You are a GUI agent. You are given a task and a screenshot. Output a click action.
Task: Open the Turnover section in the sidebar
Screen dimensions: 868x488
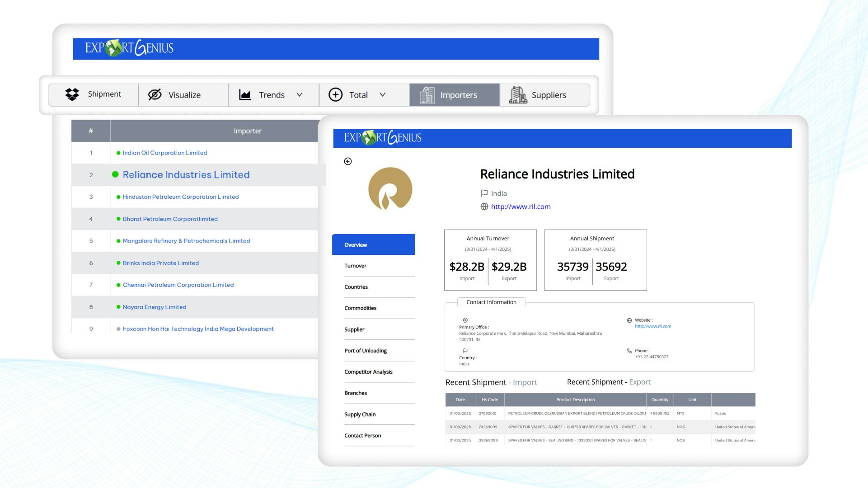tap(356, 265)
